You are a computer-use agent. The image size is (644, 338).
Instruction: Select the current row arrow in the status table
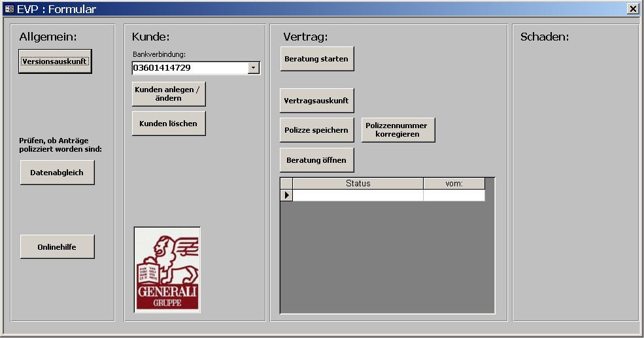(x=286, y=195)
